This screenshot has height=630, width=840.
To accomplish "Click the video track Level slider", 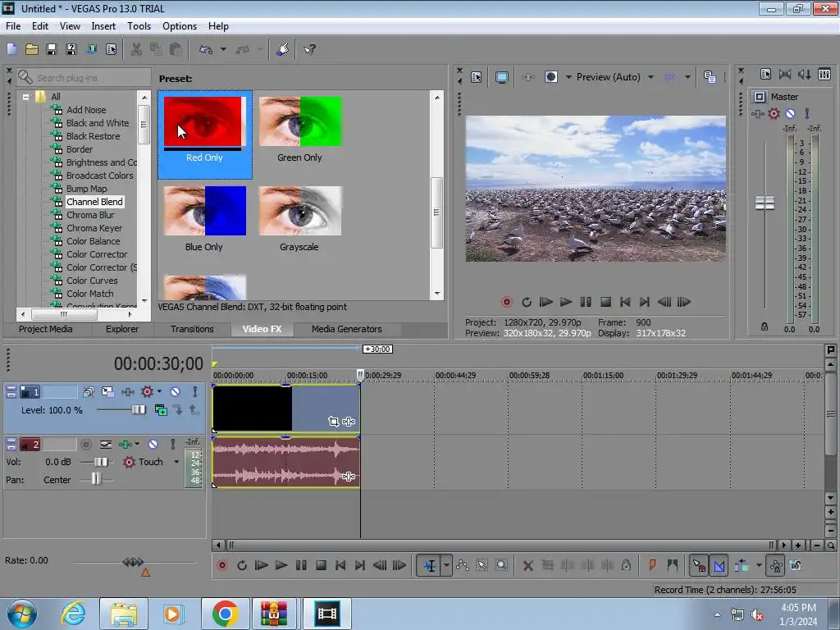I will pyautogui.click(x=138, y=410).
